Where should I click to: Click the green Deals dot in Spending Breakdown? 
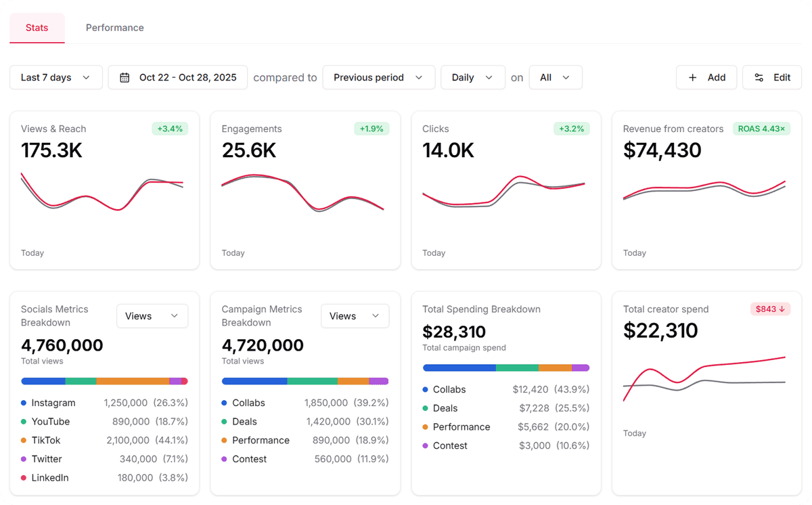tap(426, 409)
